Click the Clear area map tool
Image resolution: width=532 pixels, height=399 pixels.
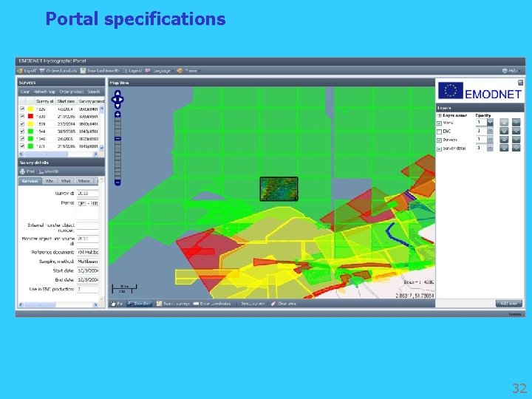click(284, 304)
